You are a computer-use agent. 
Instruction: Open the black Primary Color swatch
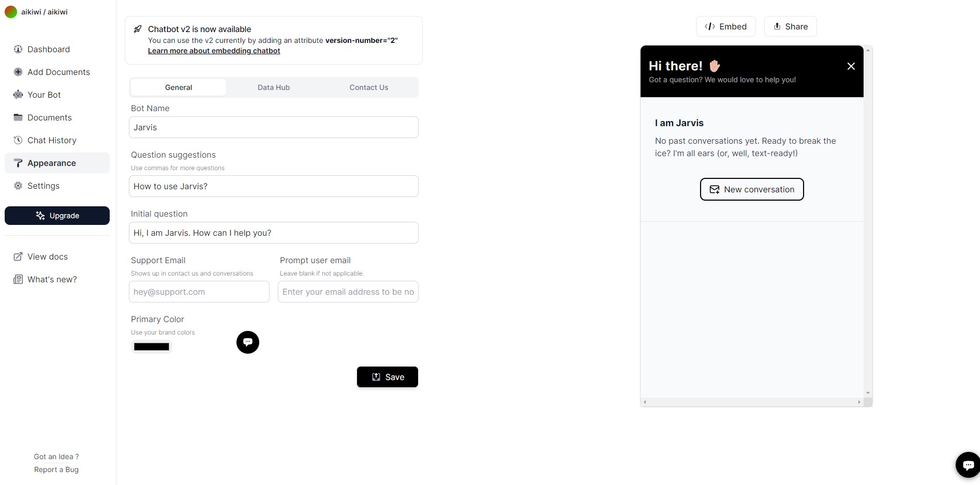coord(152,347)
